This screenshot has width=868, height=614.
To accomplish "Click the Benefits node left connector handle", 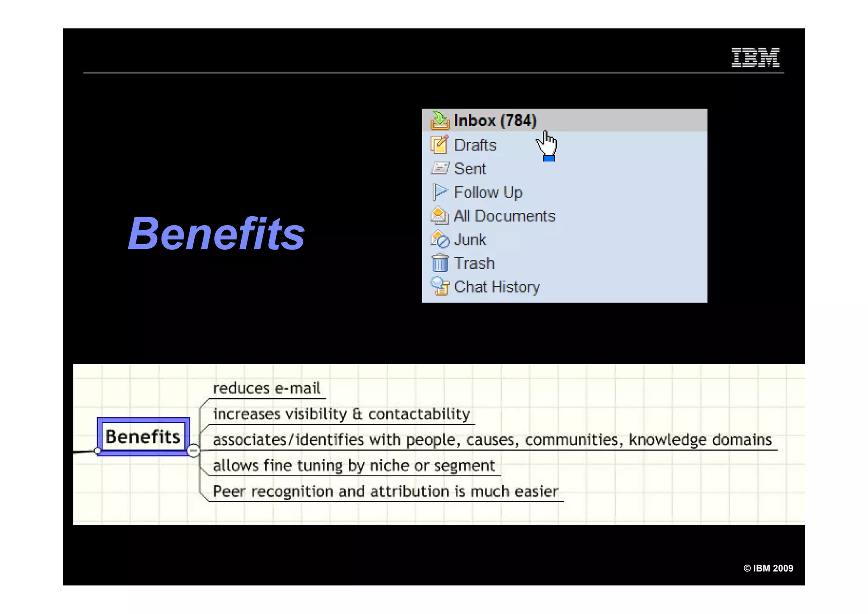I will pyautogui.click(x=97, y=450).
